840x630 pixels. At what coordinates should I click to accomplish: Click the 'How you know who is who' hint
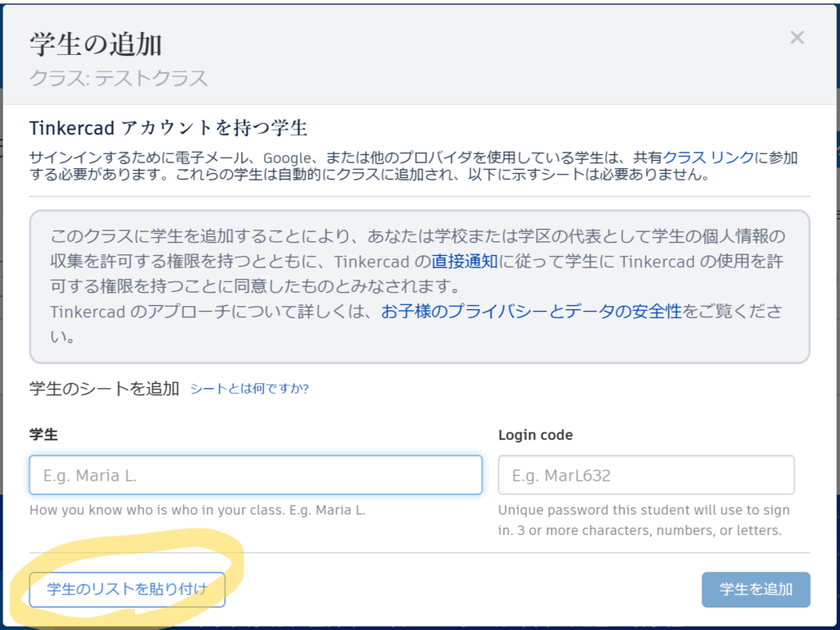click(x=197, y=510)
